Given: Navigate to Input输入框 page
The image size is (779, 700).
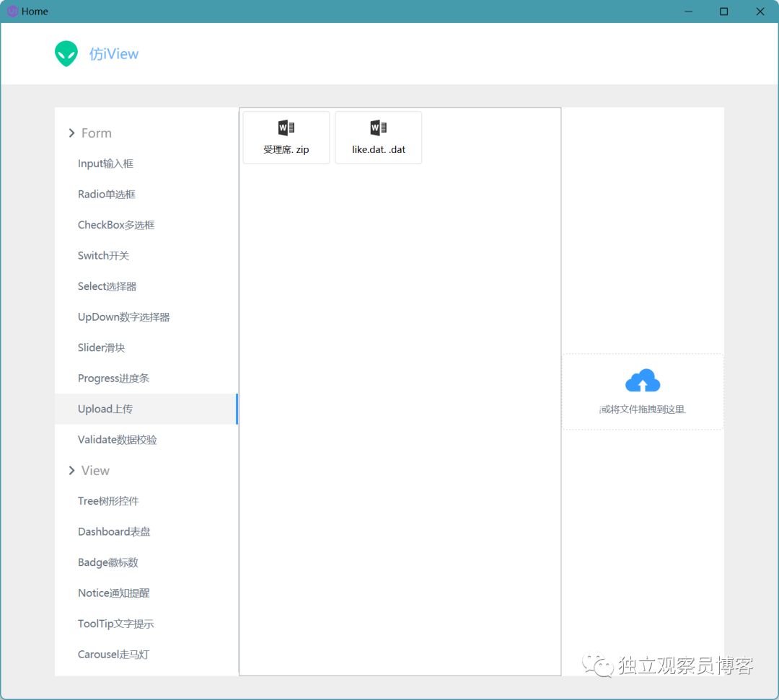Looking at the screenshot, I should [x=106, y=163].
